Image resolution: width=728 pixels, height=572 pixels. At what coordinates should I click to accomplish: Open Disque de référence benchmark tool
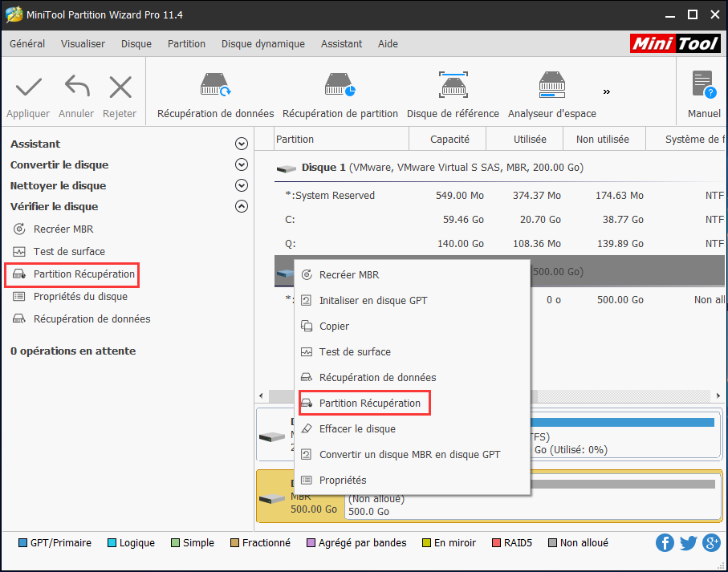point(453,95)
